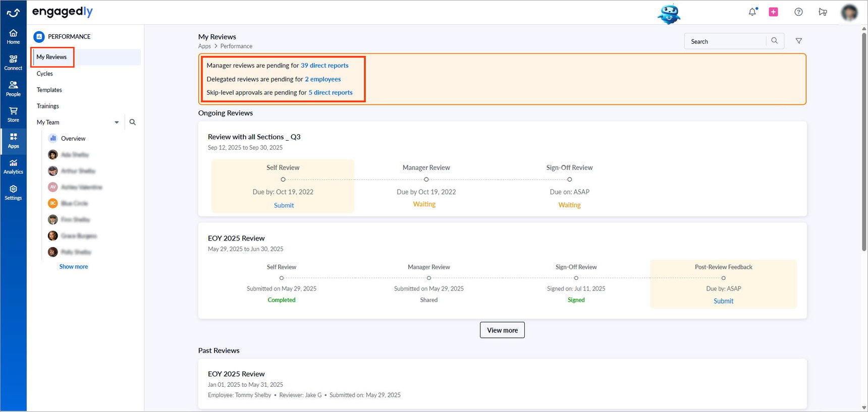868x412 pixels.
Task: Click the Performance module icon
Action: pos(39,36)
